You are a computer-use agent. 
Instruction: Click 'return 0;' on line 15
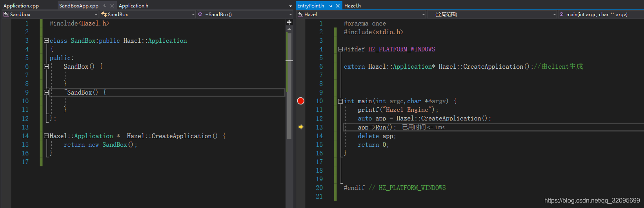pos(373,144)
